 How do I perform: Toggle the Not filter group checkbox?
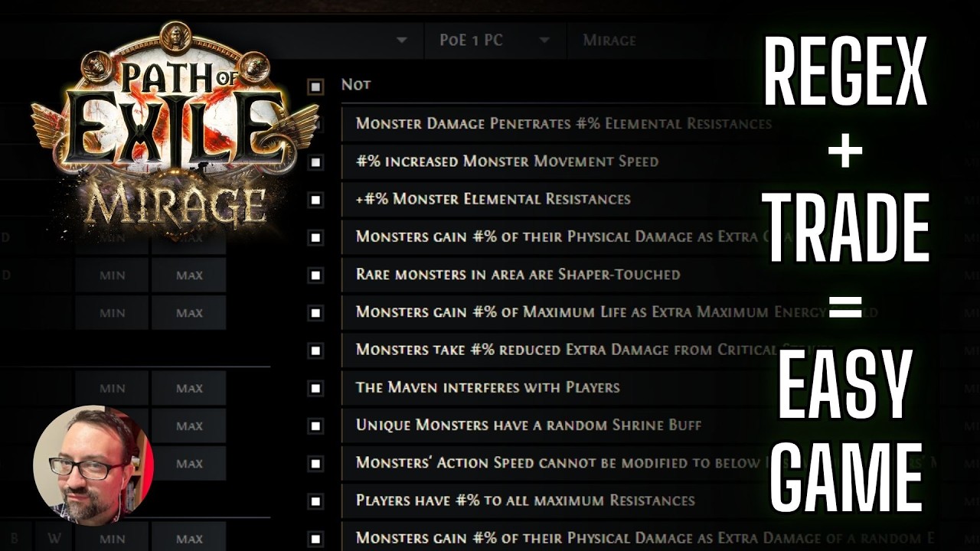point(315,86)
